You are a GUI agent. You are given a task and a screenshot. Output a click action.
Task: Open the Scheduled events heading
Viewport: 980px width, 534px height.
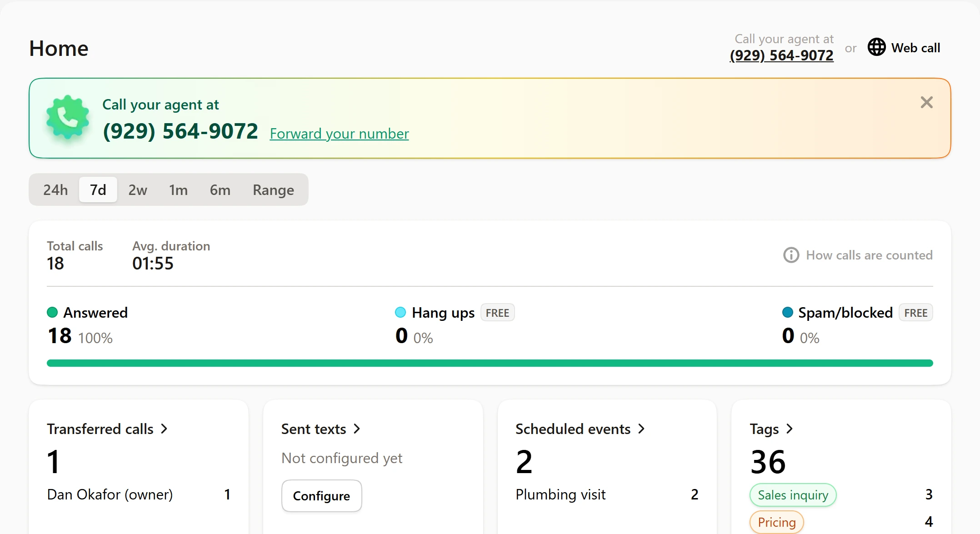(x=573, y=429)
